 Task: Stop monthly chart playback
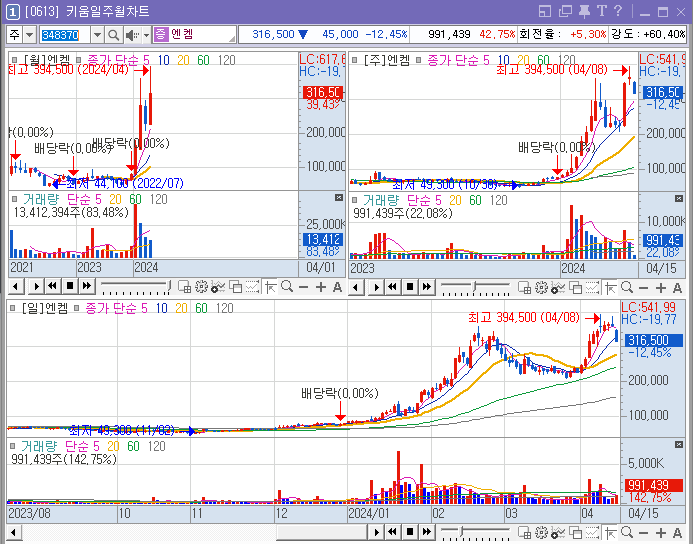click(x=70, y=287)
